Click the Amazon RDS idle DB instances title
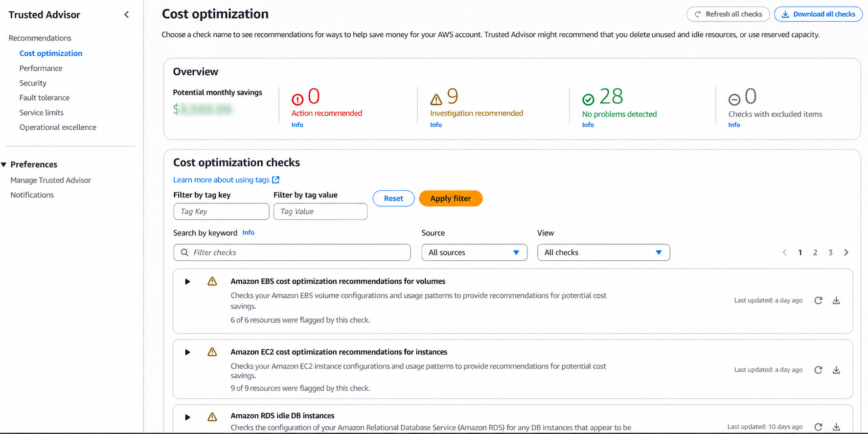The width and height of the screenshot is (868, 434). pyautogui.click(x=282, y=415)
